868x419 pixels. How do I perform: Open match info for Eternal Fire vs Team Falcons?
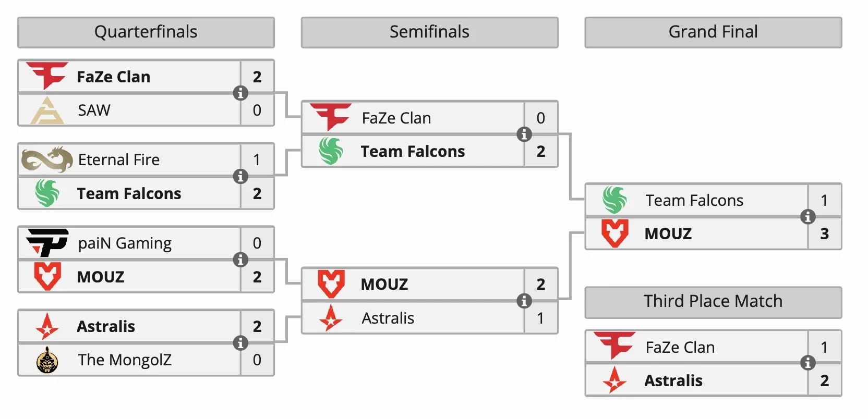pos(240,177)
